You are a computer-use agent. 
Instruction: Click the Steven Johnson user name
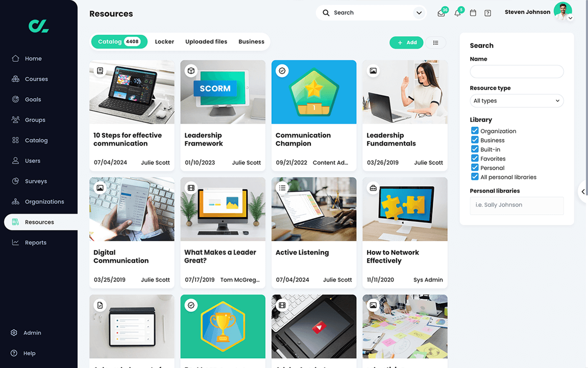[x=527, y=12]
